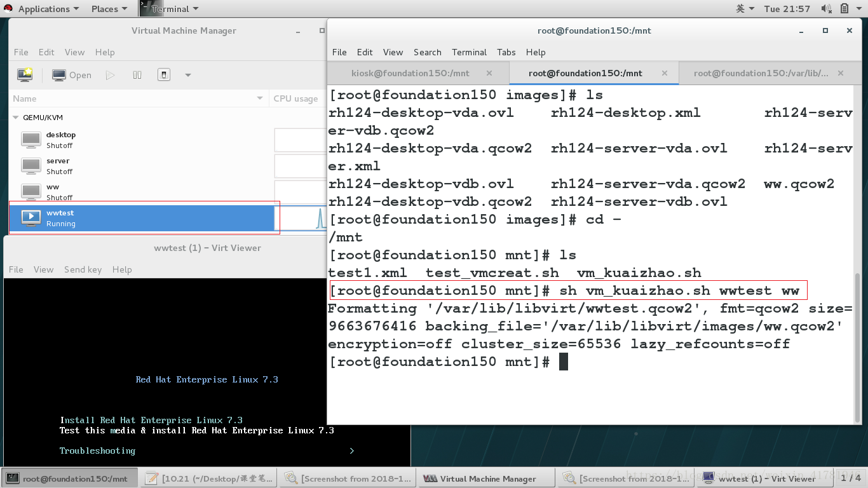Viewport: 868px width, 488px height.
Task: Click the desktop VM monitor icon
Action: 31,140
